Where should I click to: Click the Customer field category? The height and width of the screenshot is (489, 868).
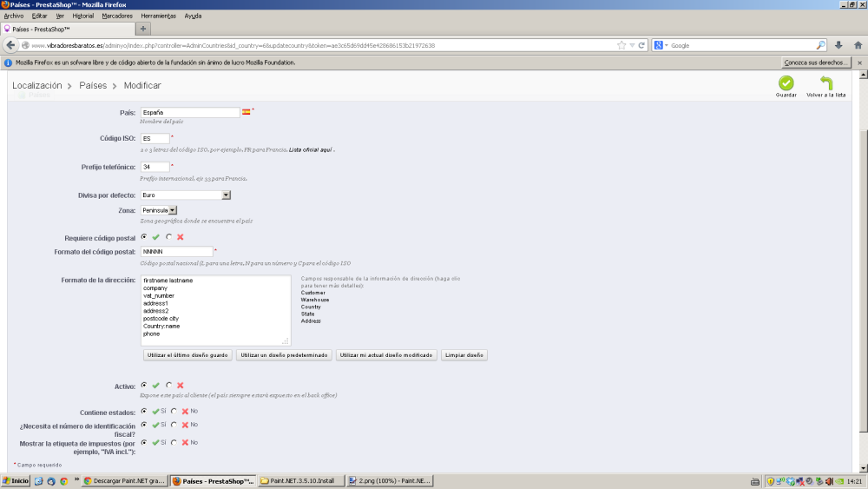tap(312, 293)
